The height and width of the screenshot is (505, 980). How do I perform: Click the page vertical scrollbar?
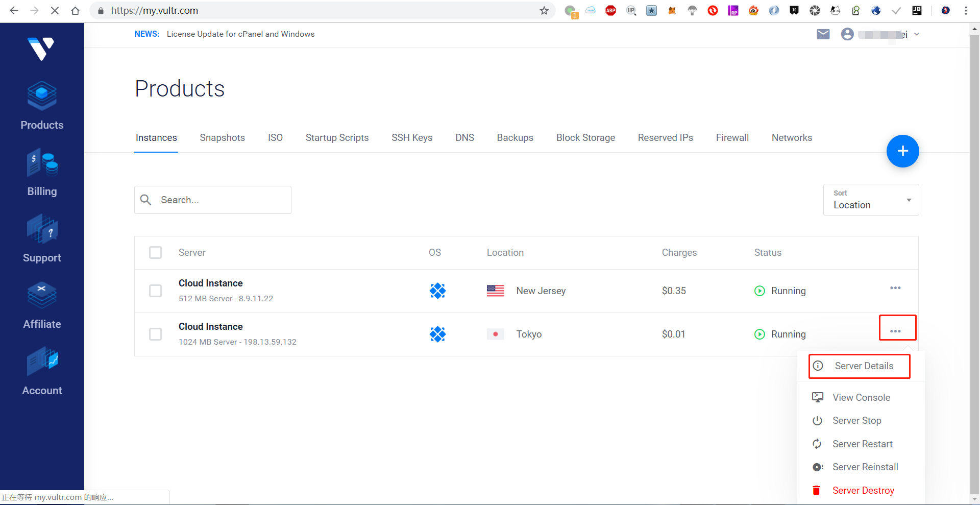coord(974,263)
